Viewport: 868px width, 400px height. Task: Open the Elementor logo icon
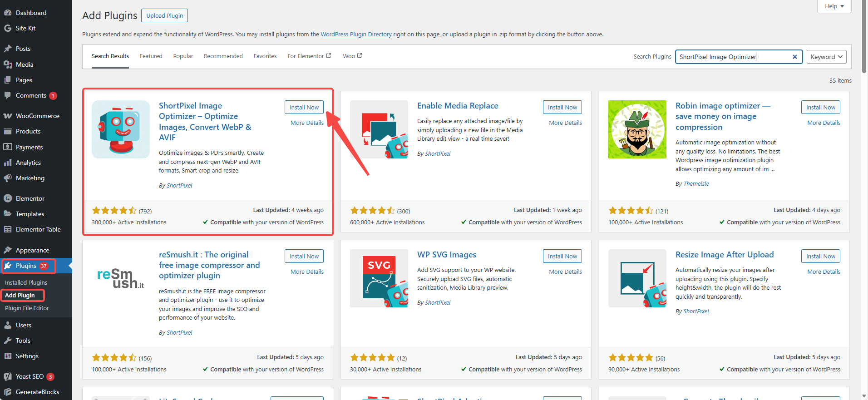coord(8,198)
